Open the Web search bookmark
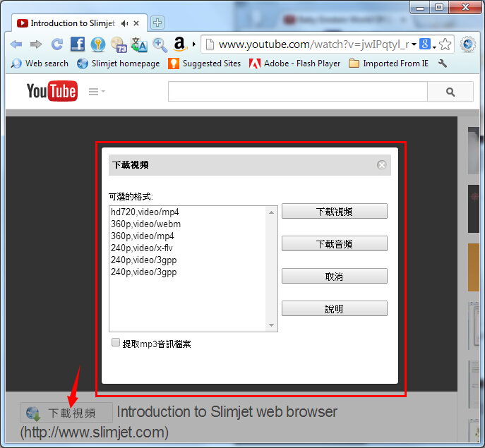The width and height of the screenshot is (485, 448). pos(40,63)
